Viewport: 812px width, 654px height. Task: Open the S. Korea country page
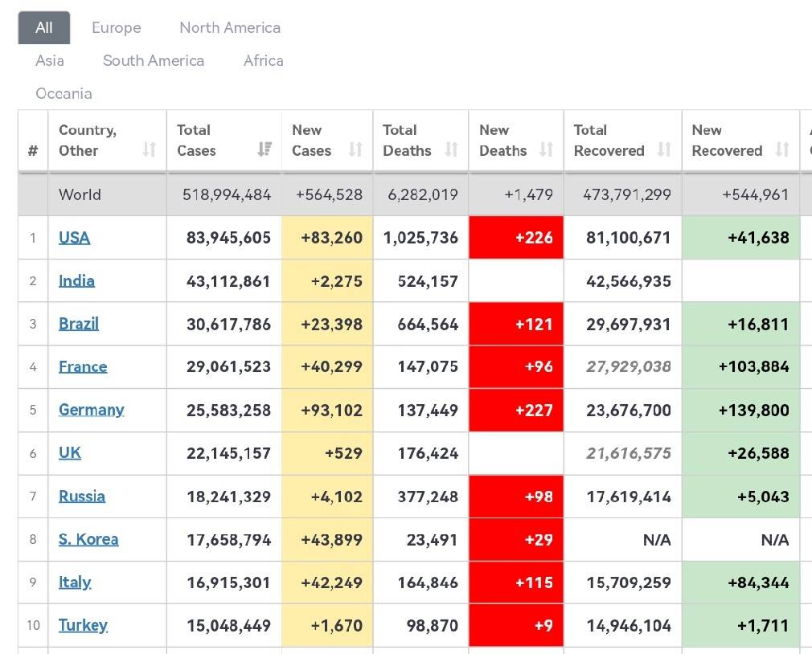click(x=88, y=539)
